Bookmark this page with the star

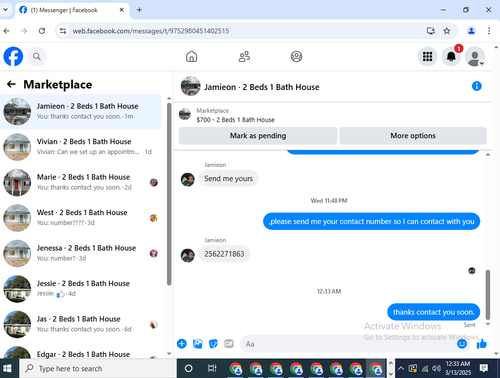point(447,31)
